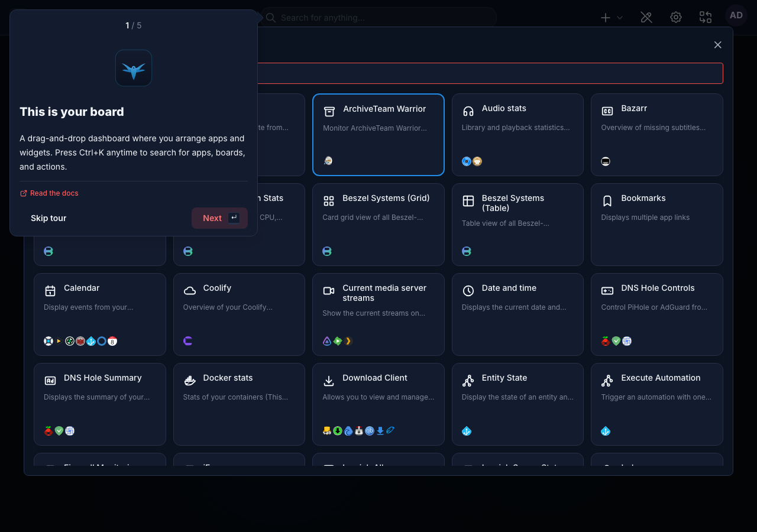Click the Bazarr integration logo badge
Screen dimensions: 757x532
[x=606, y=161]
